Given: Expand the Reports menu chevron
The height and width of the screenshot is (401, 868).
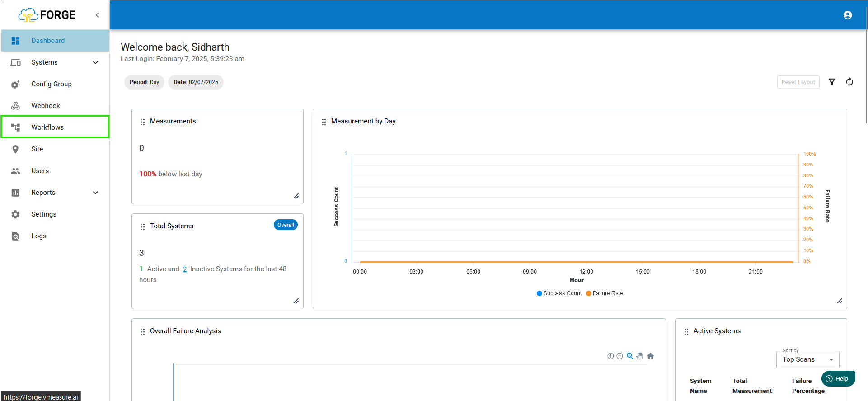Looking at the screenshot, I should [95, 193].
